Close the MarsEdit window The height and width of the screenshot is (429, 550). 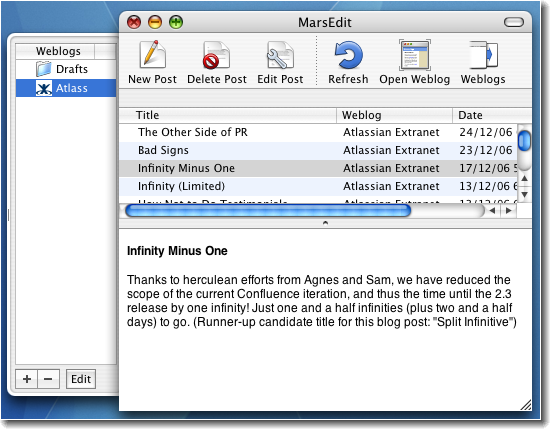[x=134, y=22]
